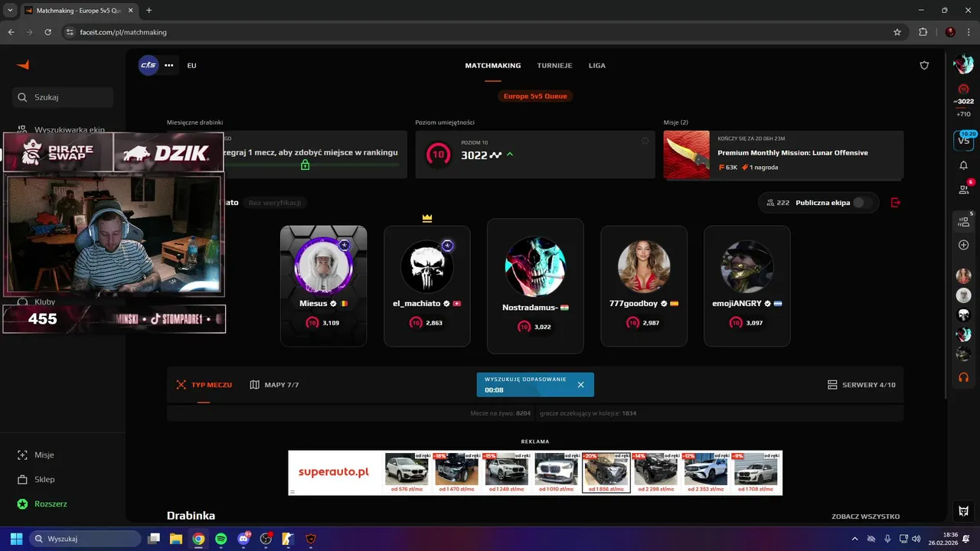This screenshot has height=551, width=980.
Task: Open Discord from the taskbar
Action: click(x=244, y=539)
